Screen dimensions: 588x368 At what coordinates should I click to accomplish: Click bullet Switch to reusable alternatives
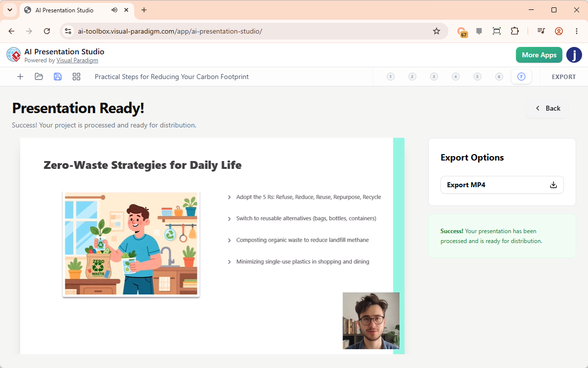tap(306, 218)
